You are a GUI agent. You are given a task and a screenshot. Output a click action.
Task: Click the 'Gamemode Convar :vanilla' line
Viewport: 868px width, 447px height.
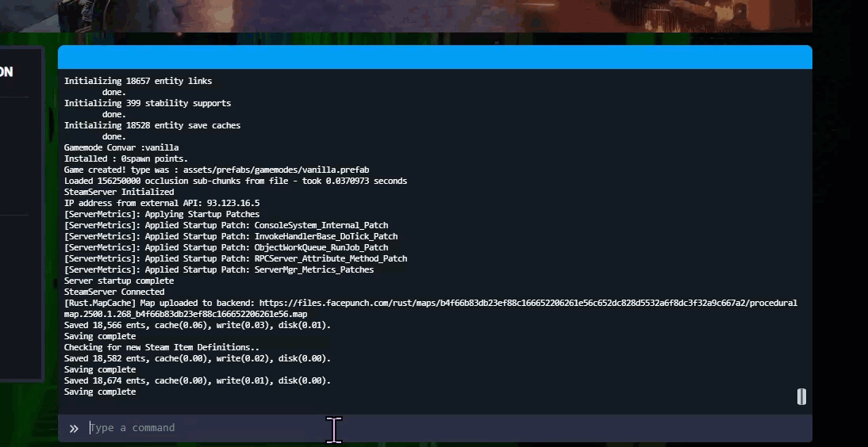[121, 147]
